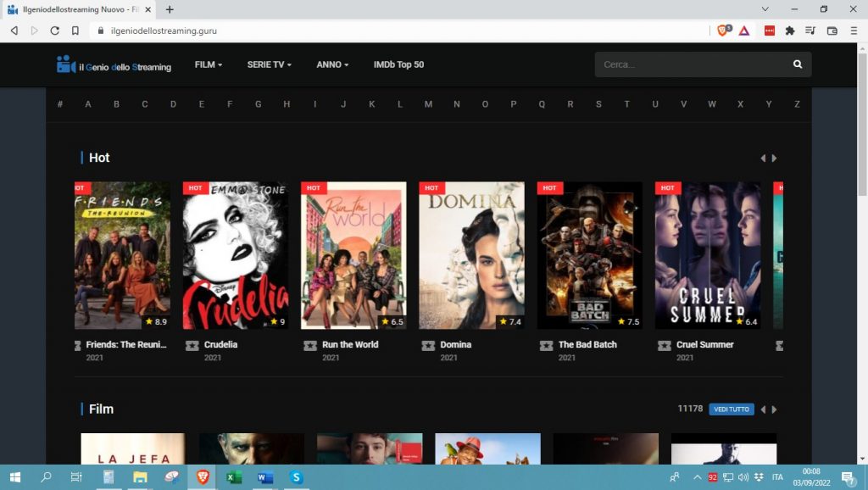
Task: Open the FILM dropdown menu
Action: pos(208,64)
